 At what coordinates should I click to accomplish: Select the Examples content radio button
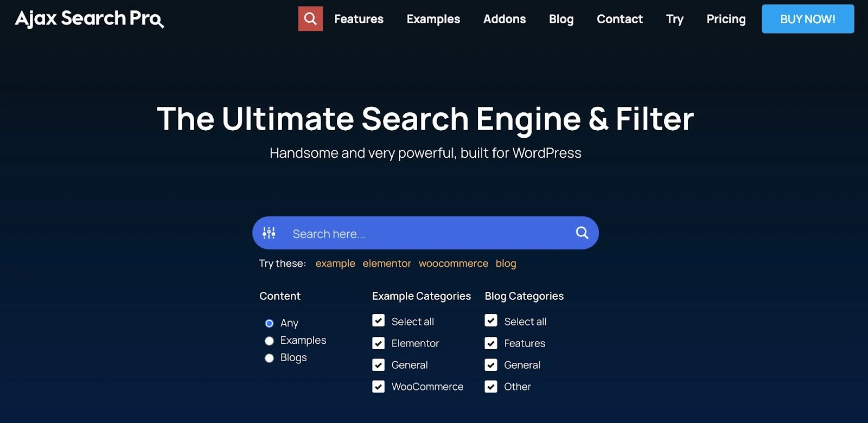click(x=269, y=341)
